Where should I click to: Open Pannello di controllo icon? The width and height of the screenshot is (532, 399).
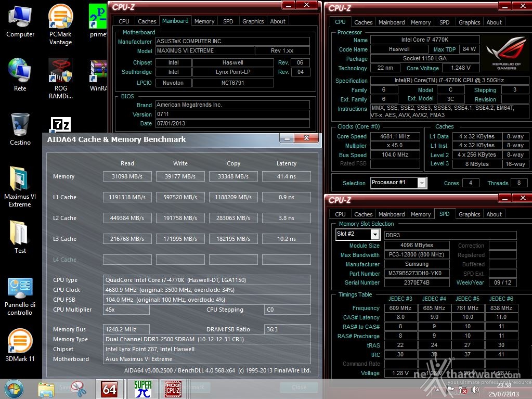pyautogui.click(x=20, y=297)
